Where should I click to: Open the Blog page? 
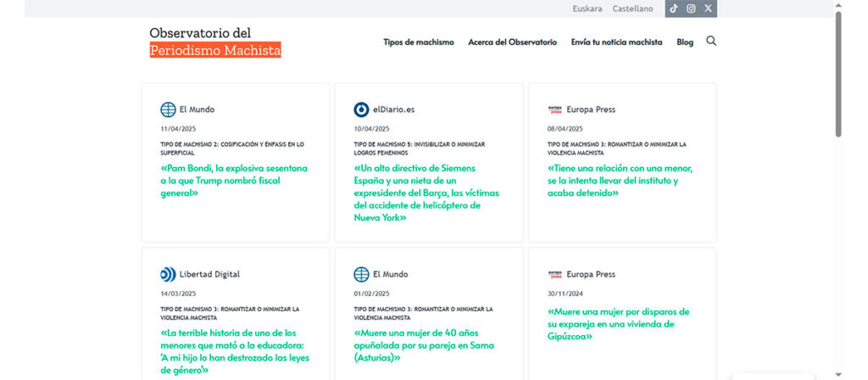[x=685, y=42]
